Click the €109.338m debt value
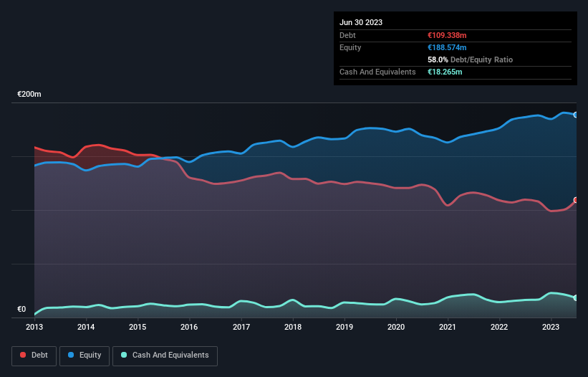The width and height of the screenshot is (588, 377). pyautogui.click(x=447, y=35)
